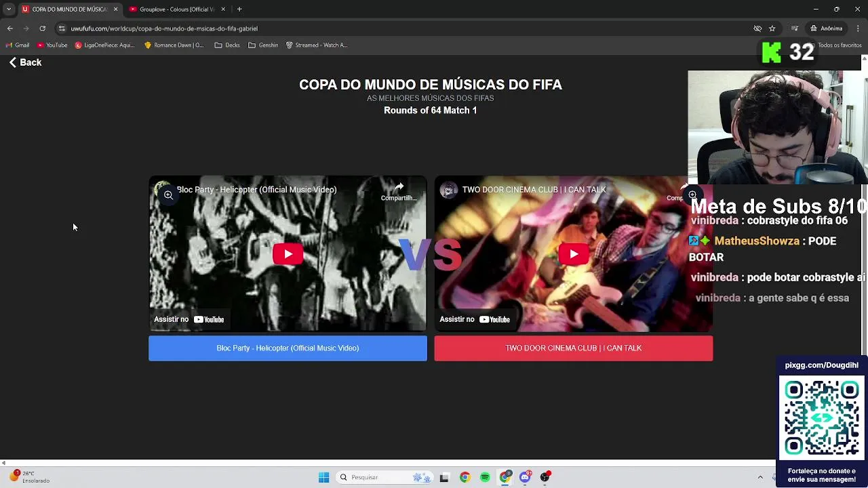Share the Bloc Party video (Compartilhar)
The image size is (868, 488).
[x=399, y=191]
